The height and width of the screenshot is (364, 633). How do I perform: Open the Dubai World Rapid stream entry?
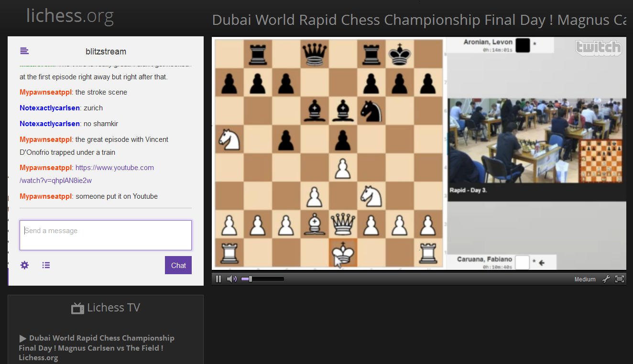click(x=97, y=348)
